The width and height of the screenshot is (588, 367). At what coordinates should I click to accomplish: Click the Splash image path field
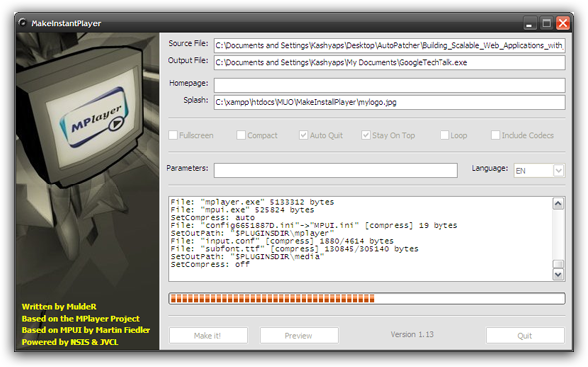390,102
